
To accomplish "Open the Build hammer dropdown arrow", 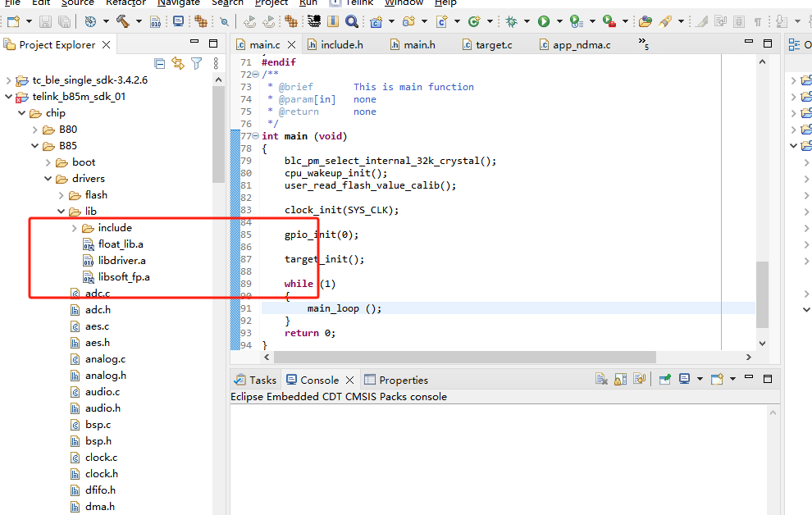I will coord(139,21).
